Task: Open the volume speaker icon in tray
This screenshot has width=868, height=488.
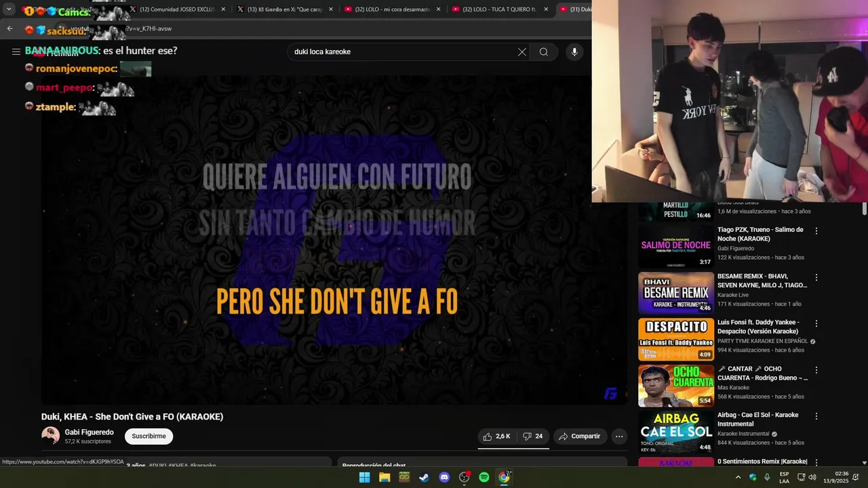Action: click(x=812, y=477)
